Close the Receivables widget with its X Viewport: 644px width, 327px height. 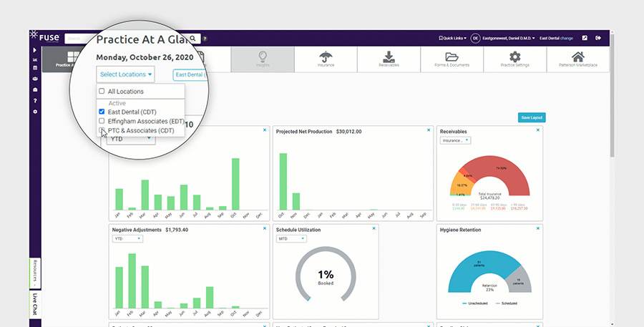click(x=537, y=130)
